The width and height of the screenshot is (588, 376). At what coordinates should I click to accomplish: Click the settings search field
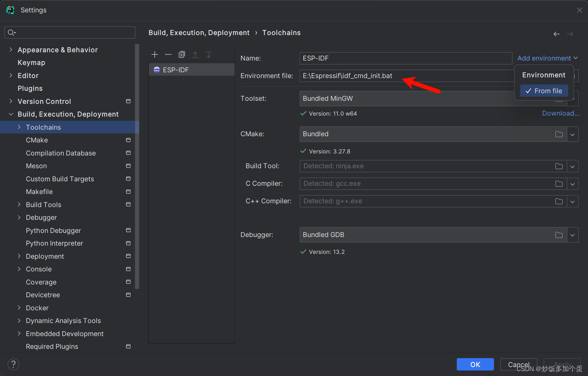click(x=70, y=32)
